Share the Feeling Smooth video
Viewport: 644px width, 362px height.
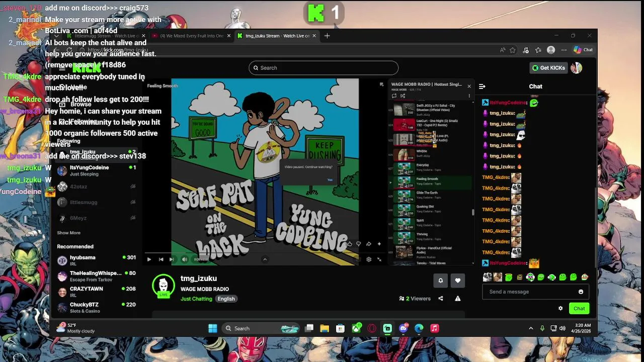tap(369, 244)
